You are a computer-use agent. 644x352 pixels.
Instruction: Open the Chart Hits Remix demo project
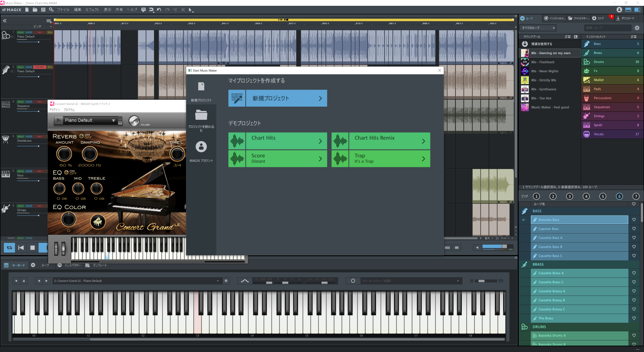(x=381, y=141)
